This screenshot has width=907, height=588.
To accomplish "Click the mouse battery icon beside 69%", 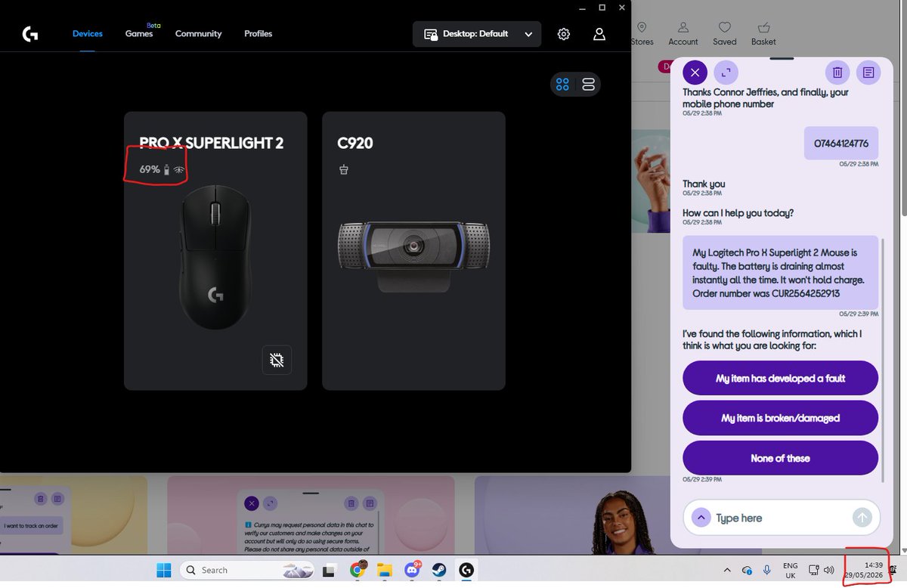I will tap(167, 170).
